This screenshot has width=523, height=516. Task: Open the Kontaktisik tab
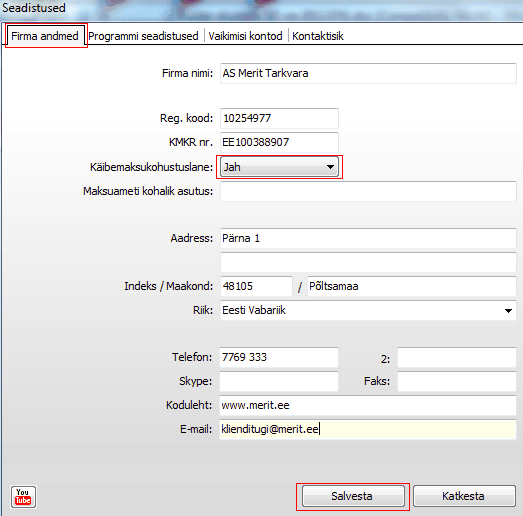click(318, 36)
